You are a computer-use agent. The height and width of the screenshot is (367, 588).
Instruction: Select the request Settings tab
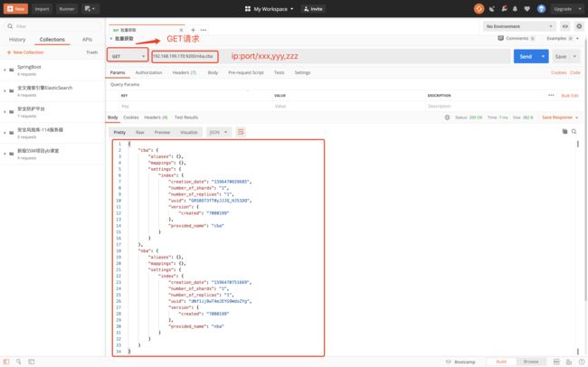click(x=302, y=72)
